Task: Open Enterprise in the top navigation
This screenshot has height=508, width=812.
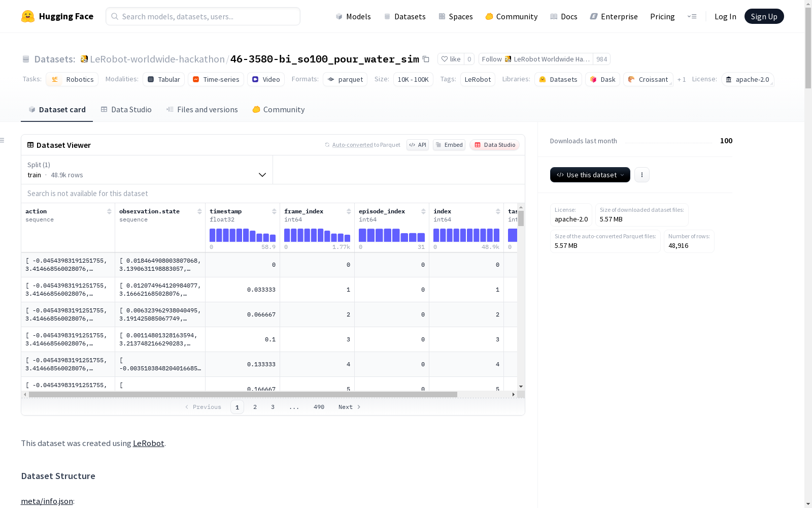Action: tap(614, 16)
